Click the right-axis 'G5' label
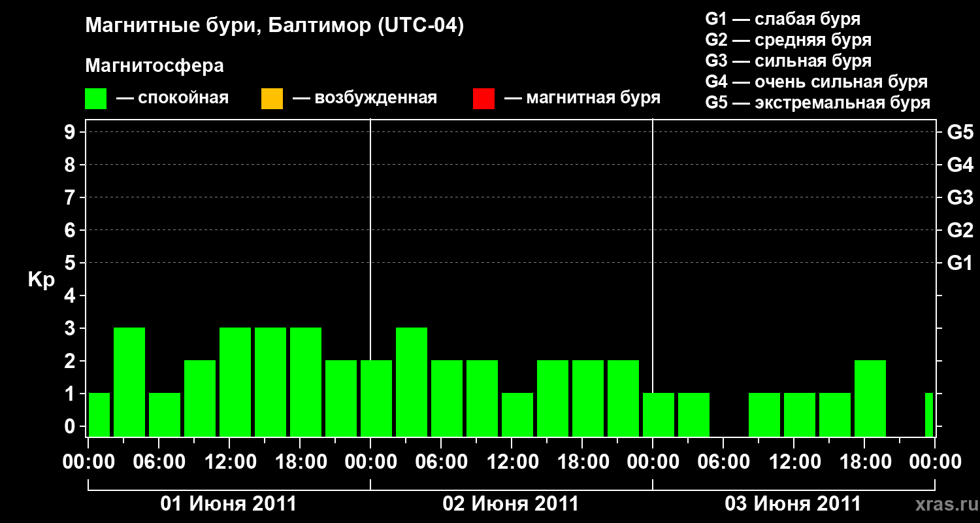Image resolution: width=980 pixels, height=523 pixels. tap(960, 132)
